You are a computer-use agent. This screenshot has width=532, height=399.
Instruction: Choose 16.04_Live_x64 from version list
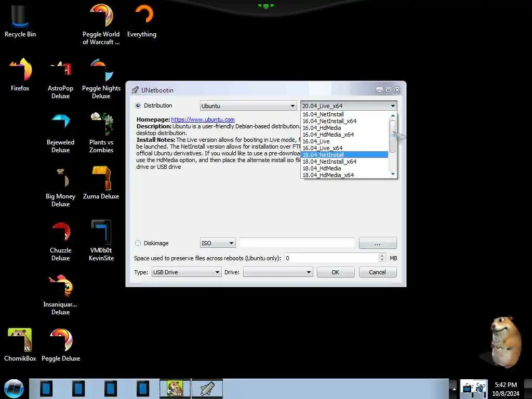[x=344, y=148]
